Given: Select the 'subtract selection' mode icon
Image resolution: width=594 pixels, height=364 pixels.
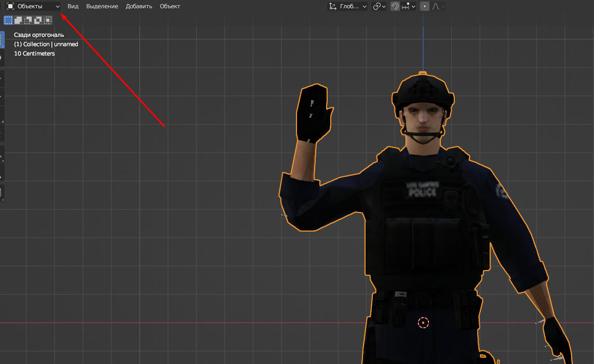Looking at the screenshot, I should 28,20.
